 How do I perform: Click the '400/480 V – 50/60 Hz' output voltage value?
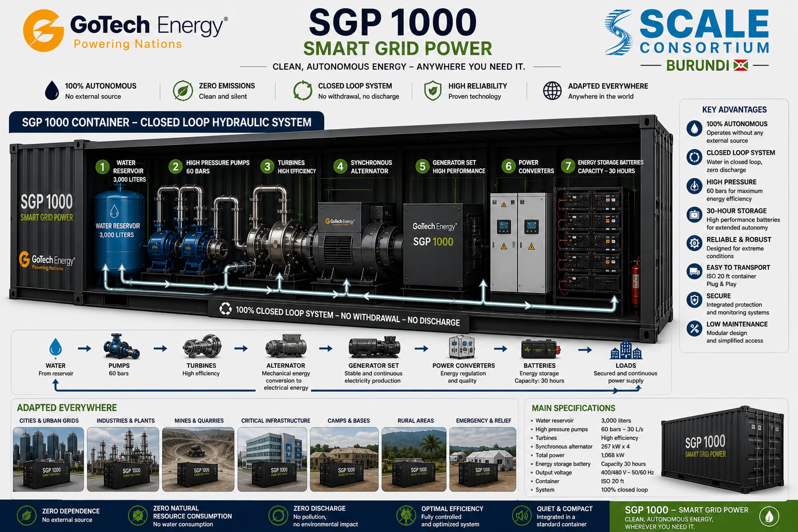[x=627, y=472]
